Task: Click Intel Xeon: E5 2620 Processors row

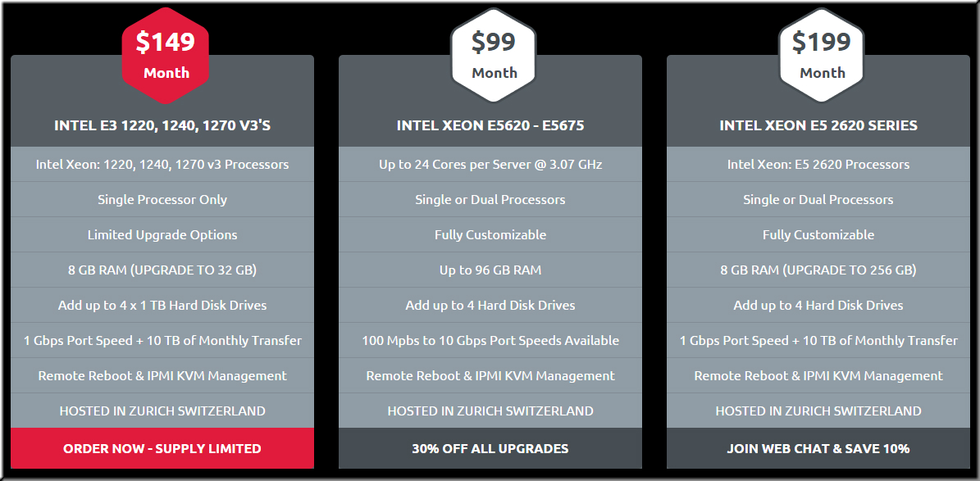Action: click(818, 164)
